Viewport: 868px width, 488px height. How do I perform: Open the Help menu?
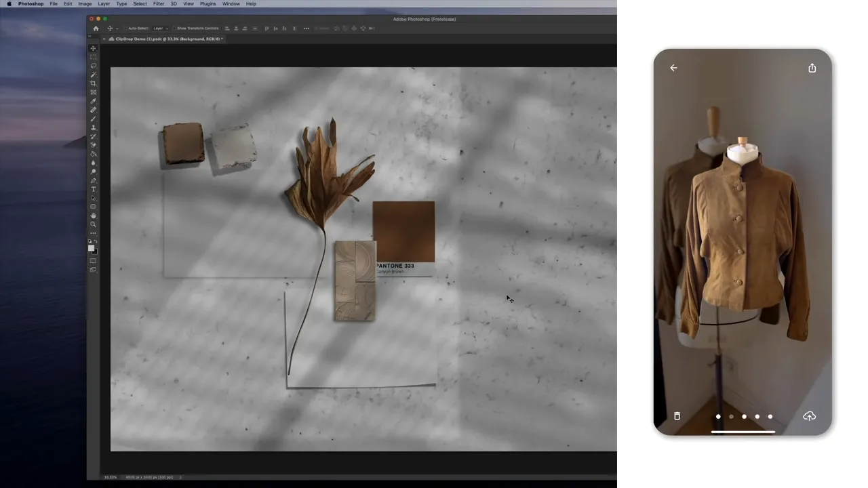(x=251, y=4)
